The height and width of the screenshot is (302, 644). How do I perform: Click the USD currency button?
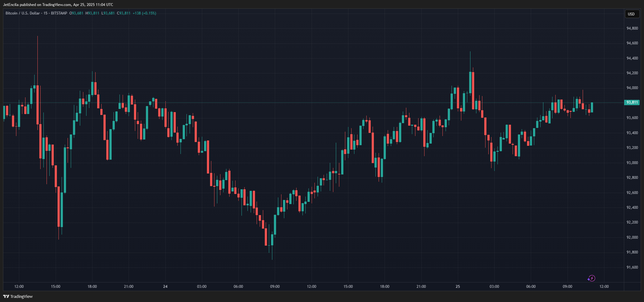point(632,14)
